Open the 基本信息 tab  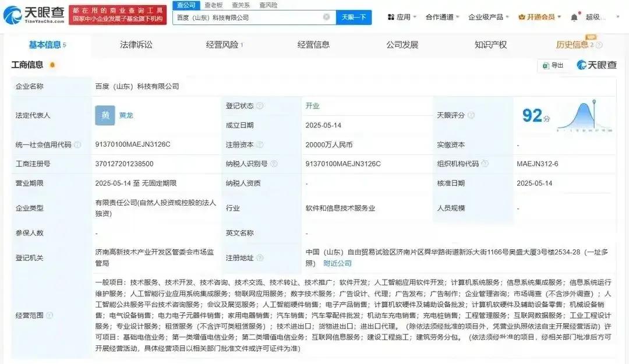[x=47, y=45]
